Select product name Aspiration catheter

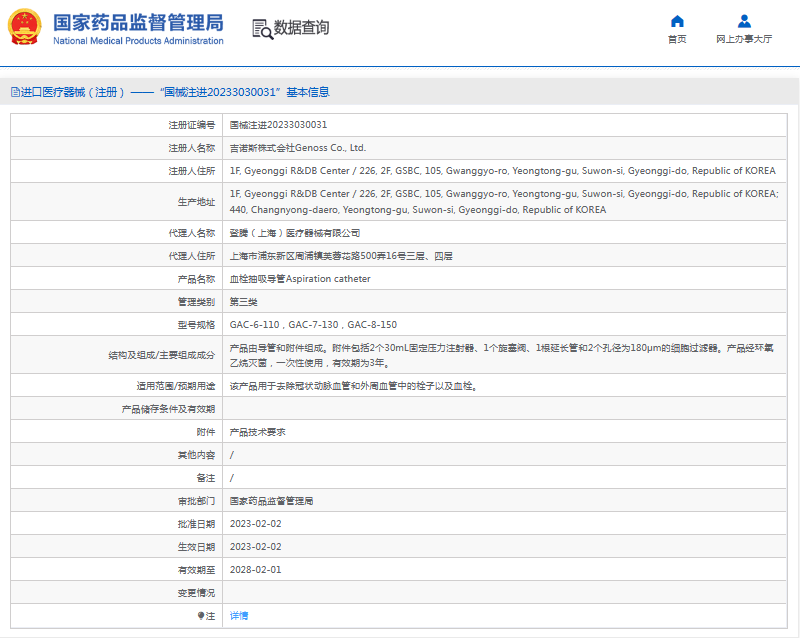click(300, 279)
